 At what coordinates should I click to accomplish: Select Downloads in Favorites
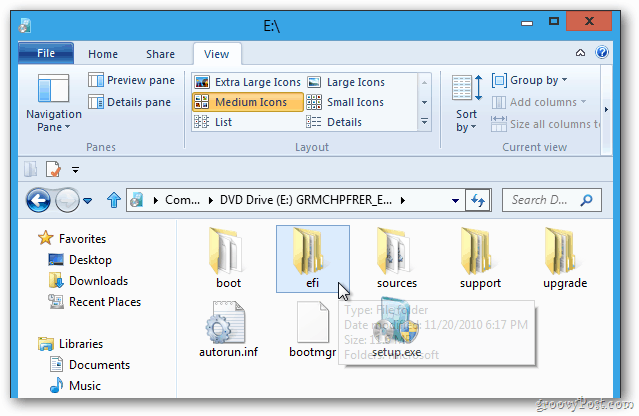tap(88, 281)
